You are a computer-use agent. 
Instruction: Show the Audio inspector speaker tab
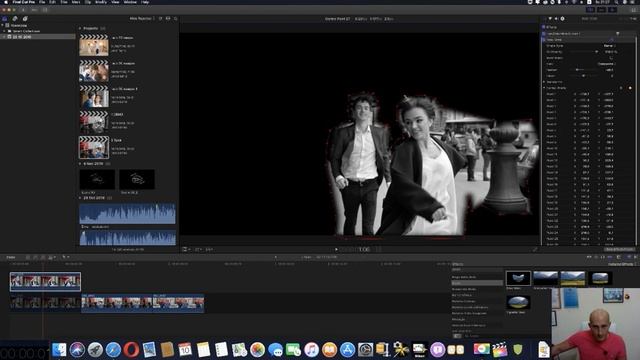(556, 18)
